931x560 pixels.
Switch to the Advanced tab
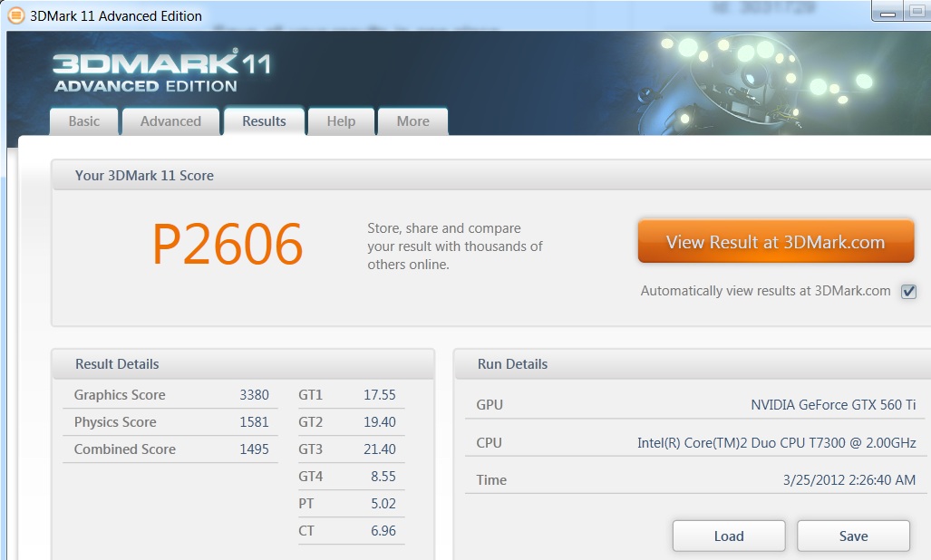click(x=170, y=121)
